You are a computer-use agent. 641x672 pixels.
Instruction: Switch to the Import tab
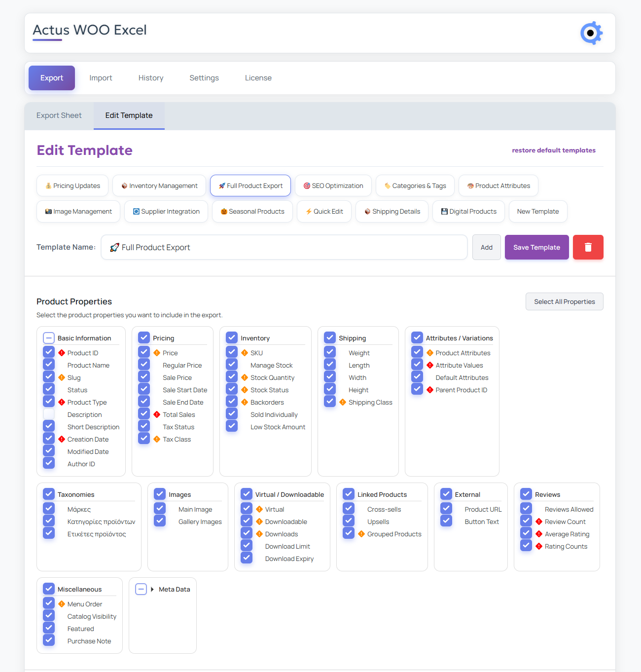click(x=101, y=77)
